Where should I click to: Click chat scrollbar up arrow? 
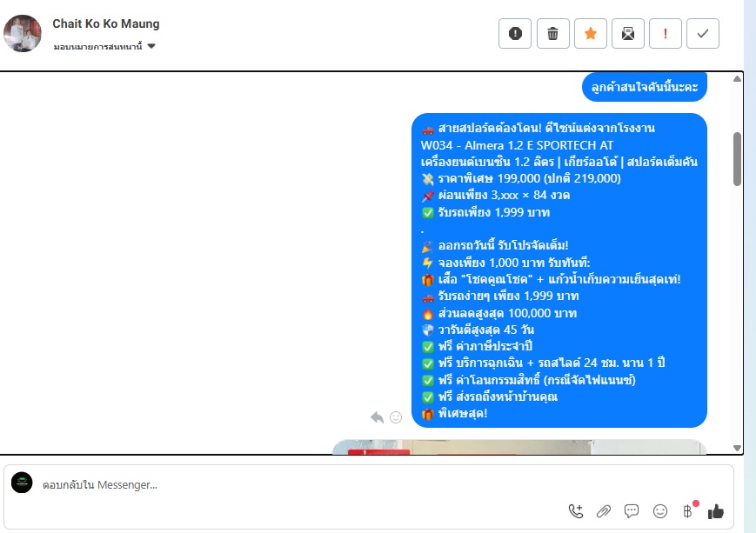point(737,79)
